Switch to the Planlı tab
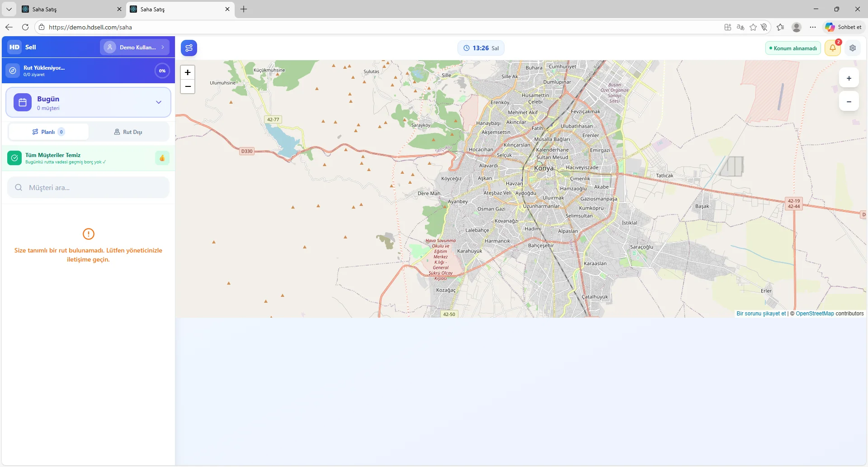868x467 pixels. [x=48, y=132]
